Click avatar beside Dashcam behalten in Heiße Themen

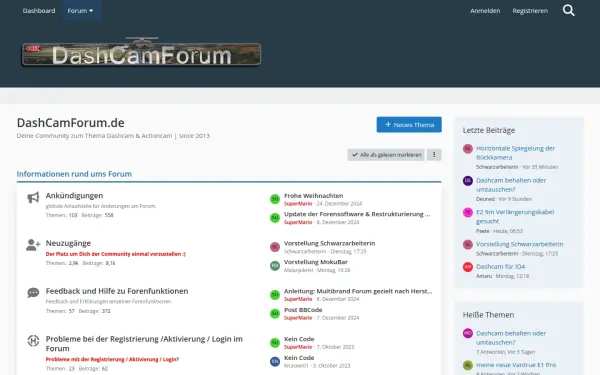(x=468, y=333)
